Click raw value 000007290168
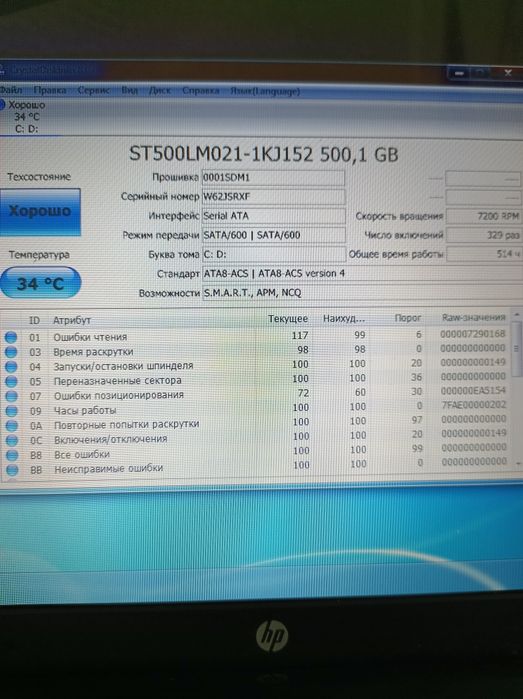 [473, 333]
